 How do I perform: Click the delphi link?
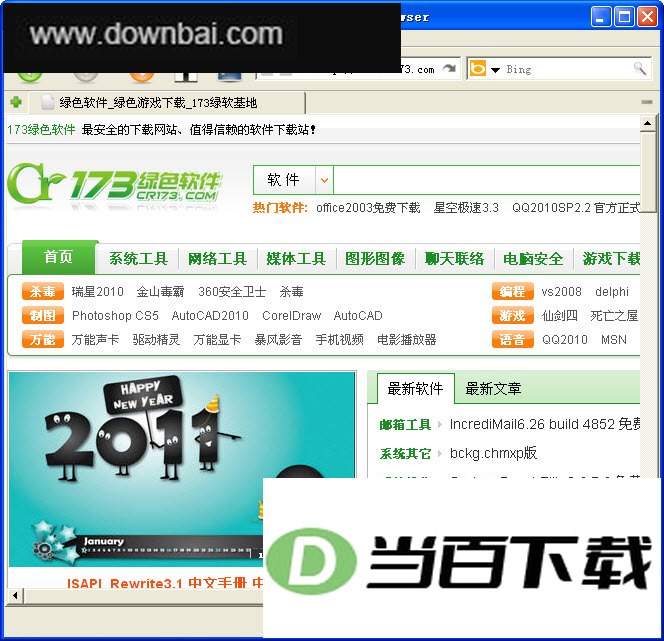tap(612, 292)
